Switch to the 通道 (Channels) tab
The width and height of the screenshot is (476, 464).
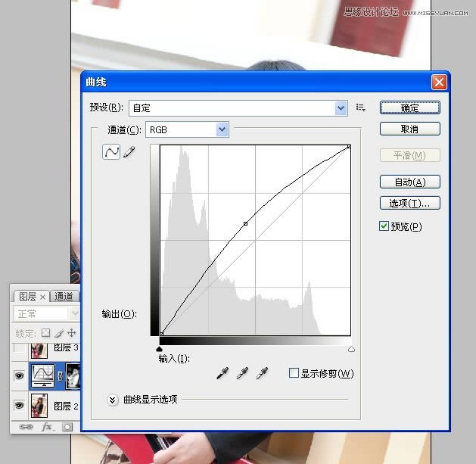click(x=64, y=297)
